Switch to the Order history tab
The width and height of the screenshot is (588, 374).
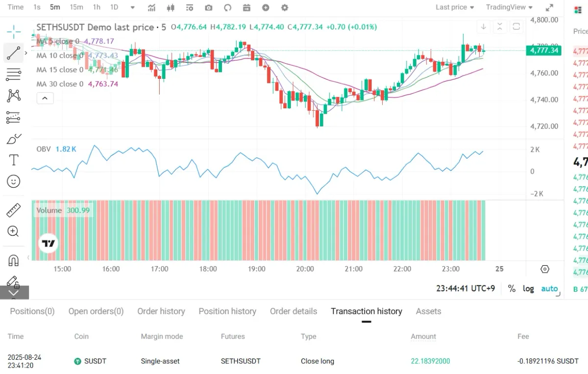click(x=161, y=311)
